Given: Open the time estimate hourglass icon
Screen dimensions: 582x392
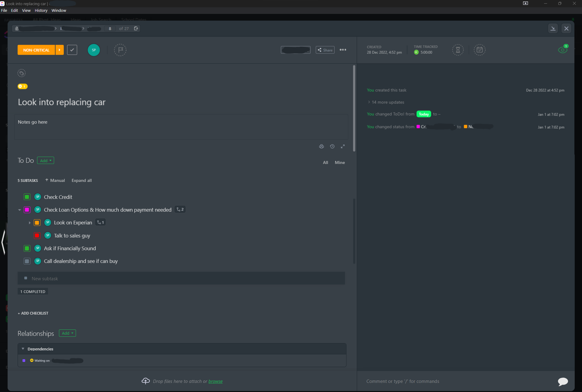Looking at the screenshot, I should pyautogui.click(x=458, y=50).
